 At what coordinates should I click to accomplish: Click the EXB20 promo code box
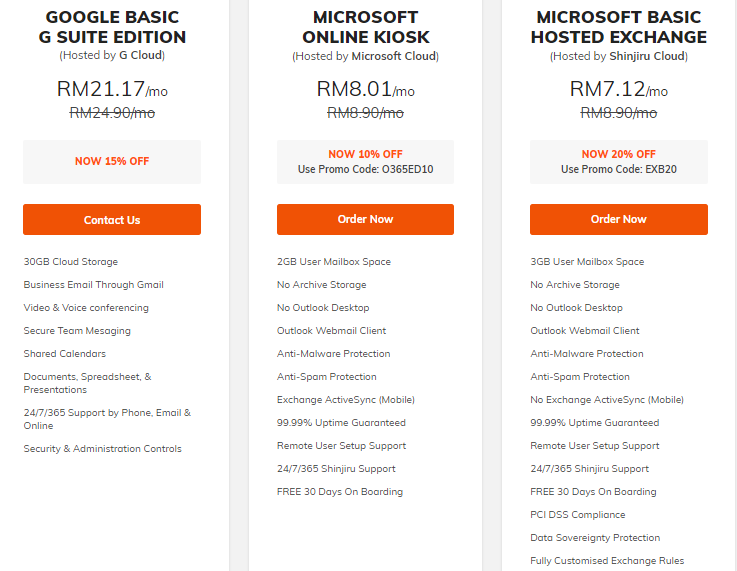[619, 162]
